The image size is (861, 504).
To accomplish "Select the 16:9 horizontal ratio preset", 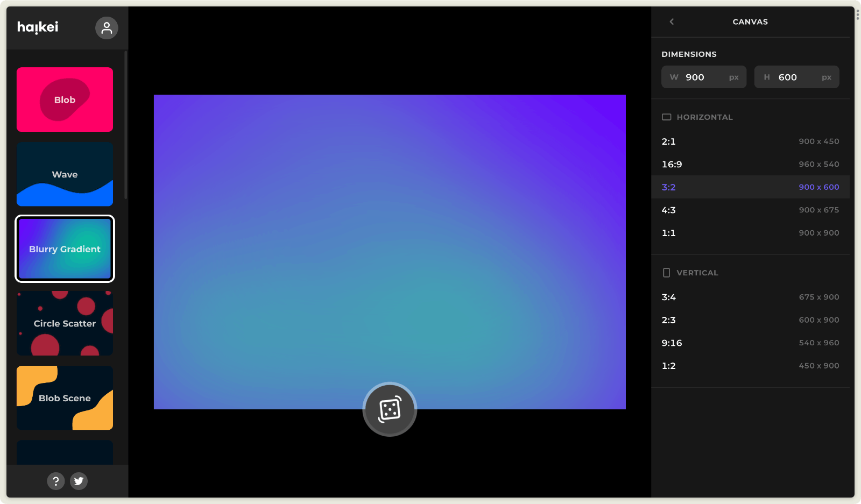I will coord(750,164).
